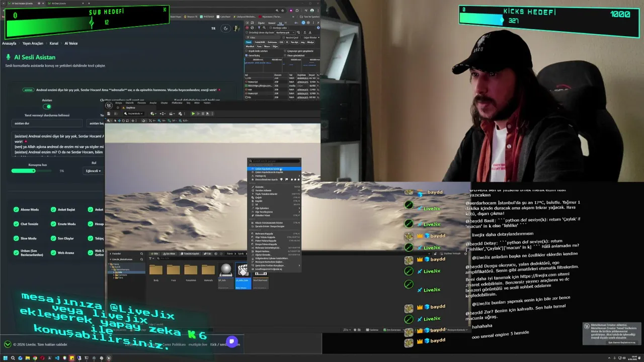Click the Play button in Unreal toolbar

(x=193, y=114)
